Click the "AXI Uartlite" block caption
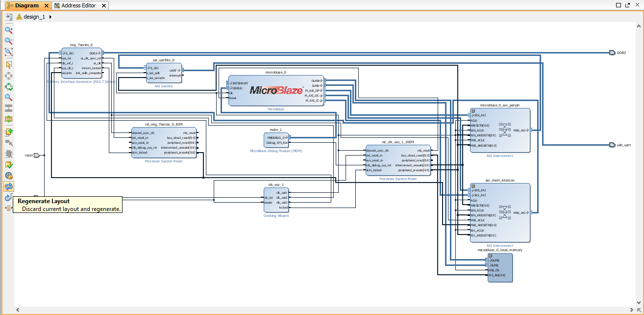This screenshot has width=644, height=315. (164, 86)
